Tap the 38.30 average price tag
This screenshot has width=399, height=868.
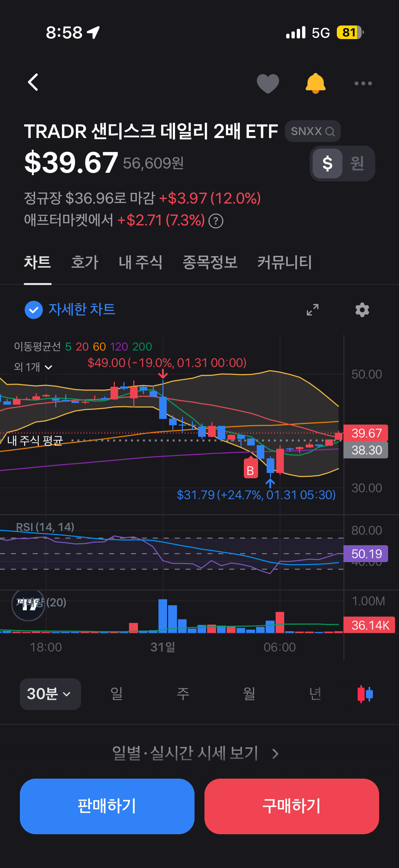(366, 450)
